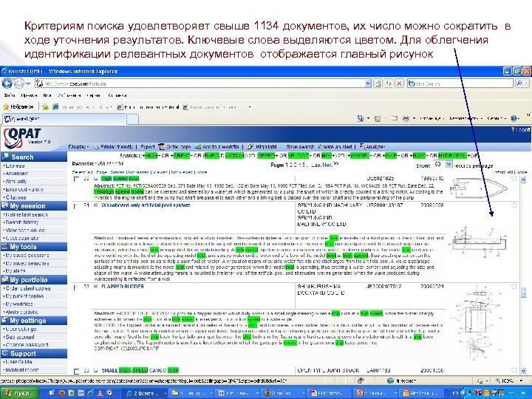The image size is (532, 399).
Task: Tick checkbox for SMALL HIGH-SPEED CARGO SHIP record
Action: [x=77, y=371]
